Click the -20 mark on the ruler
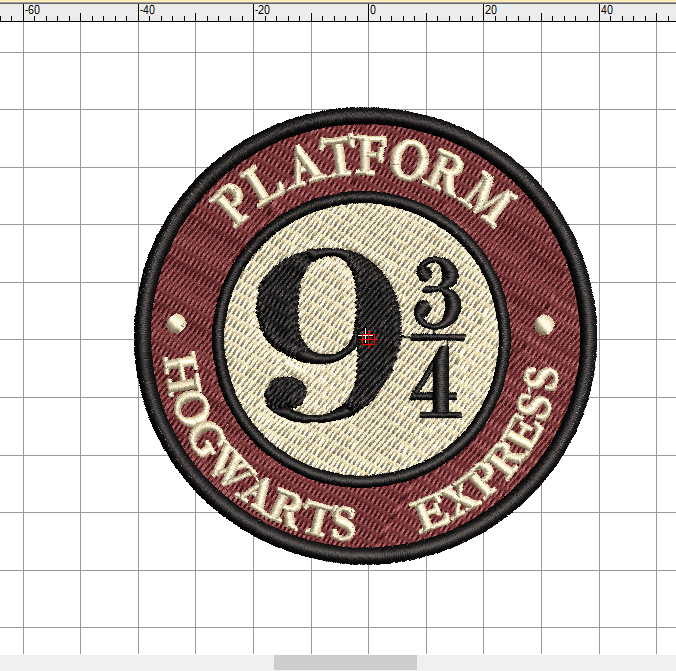The width and height of the screenshot is (676, 671). coord(262,10)
